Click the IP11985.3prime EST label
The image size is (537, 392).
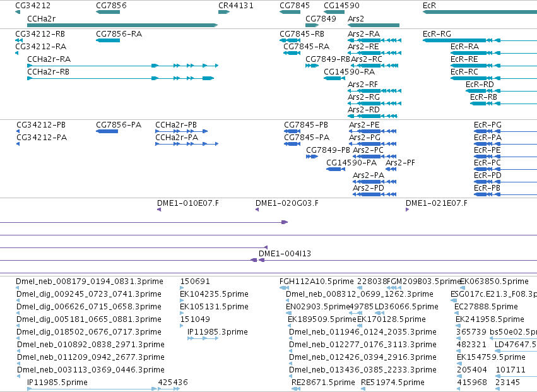[218, 331]
